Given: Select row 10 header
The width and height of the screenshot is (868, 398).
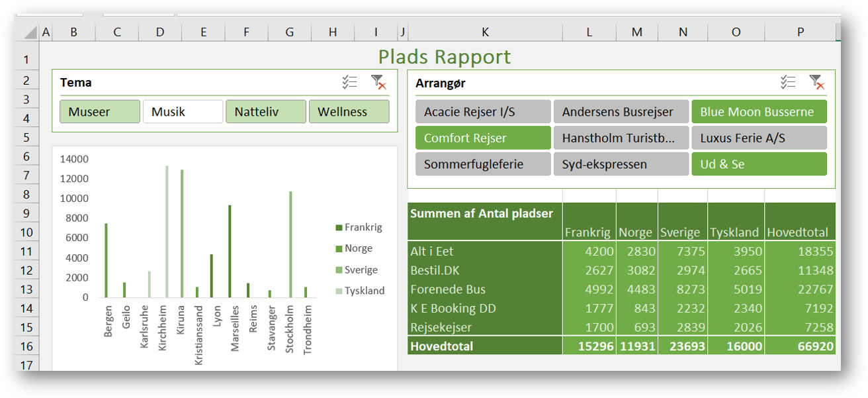Looking at the screenshot, I should click(x=26, y=232).
